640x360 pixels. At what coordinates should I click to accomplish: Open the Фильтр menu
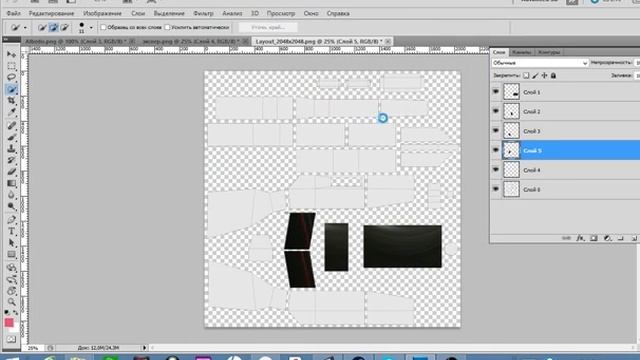tap(203, 13)
